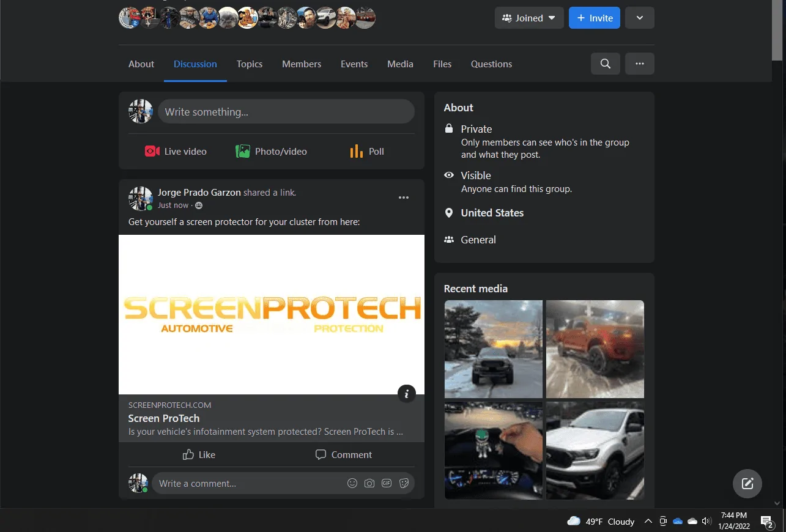Viewport: 786px width, 532px height.
Task: Open the Events tab
Action: [354, 64]
